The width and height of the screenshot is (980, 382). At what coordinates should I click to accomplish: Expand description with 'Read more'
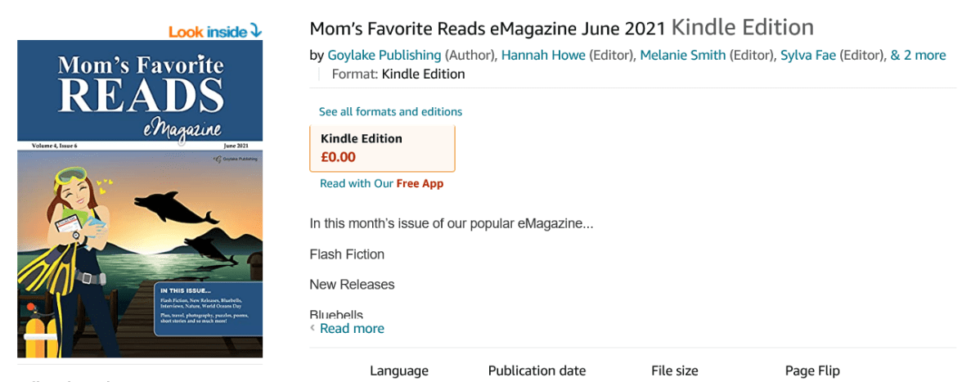[352, 328]
